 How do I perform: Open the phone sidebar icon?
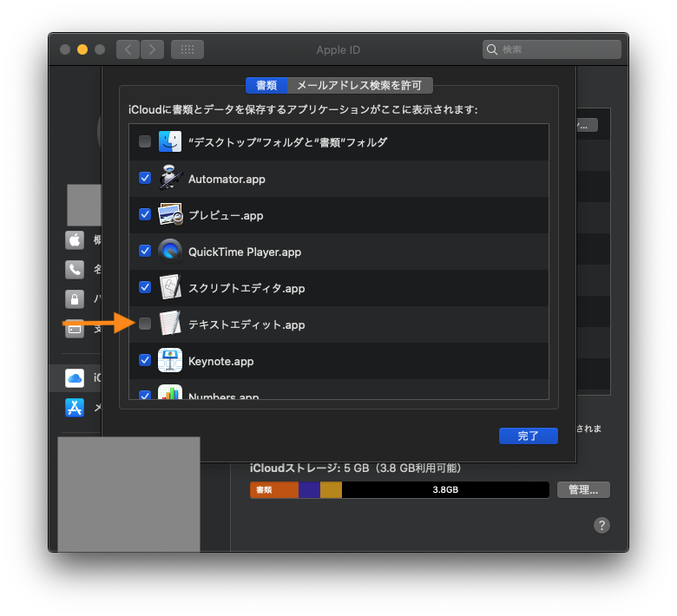coord(75,270)
